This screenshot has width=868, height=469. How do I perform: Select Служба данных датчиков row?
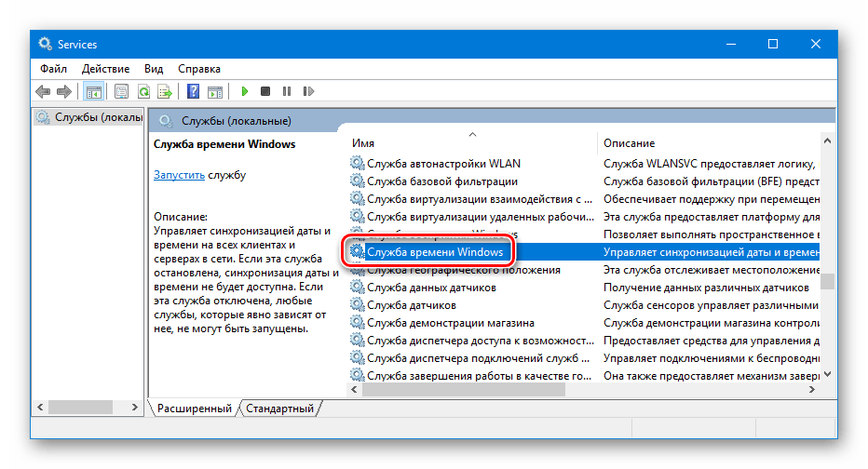(x=584, y=287)
